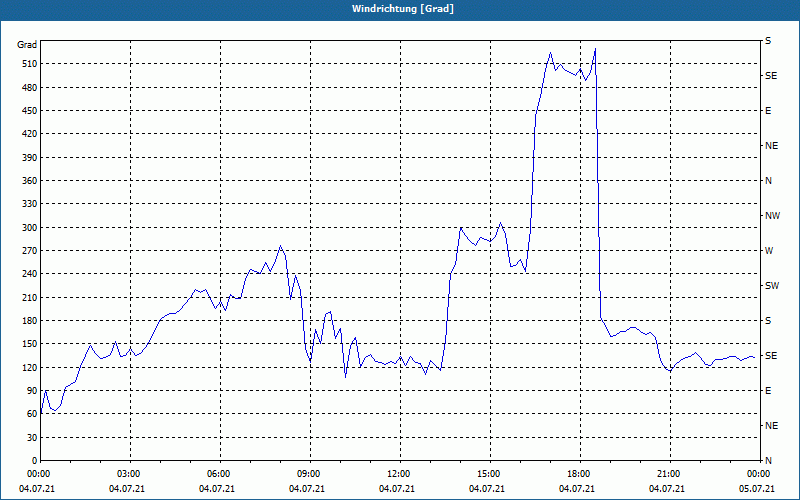Click the N compass label beside 0 gridline
The height and width of the screenshot is (500, 800).
[768, 461]
